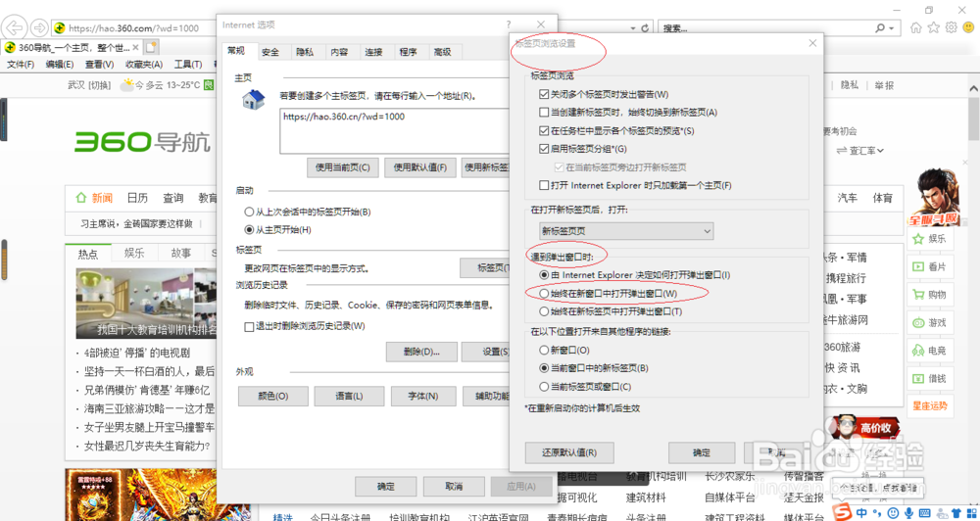
Task: Switch to the 隐私 tab in Internet 选项
Action: [305, 53]
